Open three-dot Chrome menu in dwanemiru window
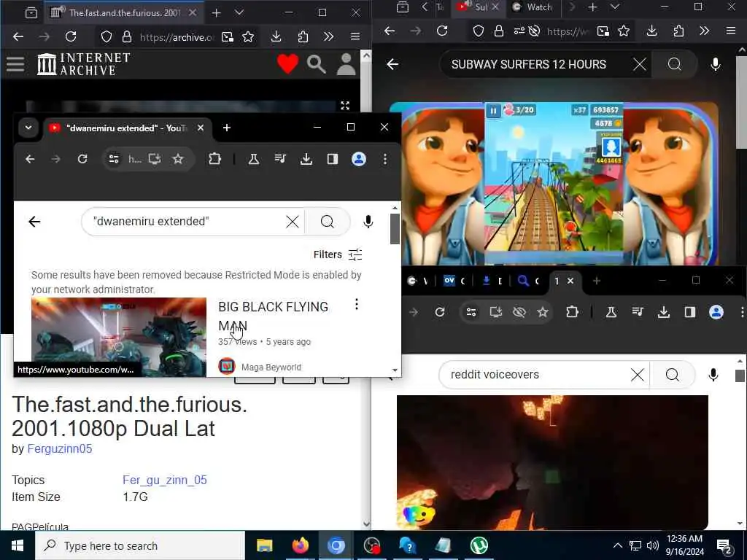Screen dimensions: 747x560 pos(385,159)
